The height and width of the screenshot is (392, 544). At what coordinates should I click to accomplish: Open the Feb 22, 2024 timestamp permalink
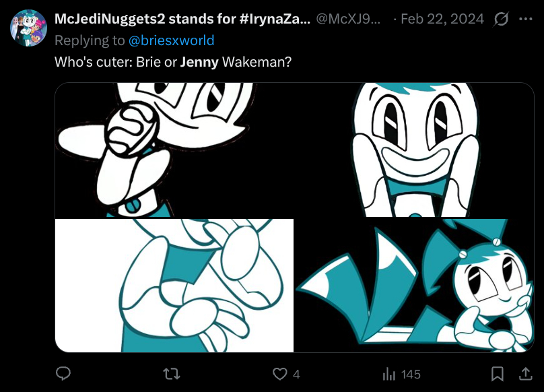(x=442, y=20)
